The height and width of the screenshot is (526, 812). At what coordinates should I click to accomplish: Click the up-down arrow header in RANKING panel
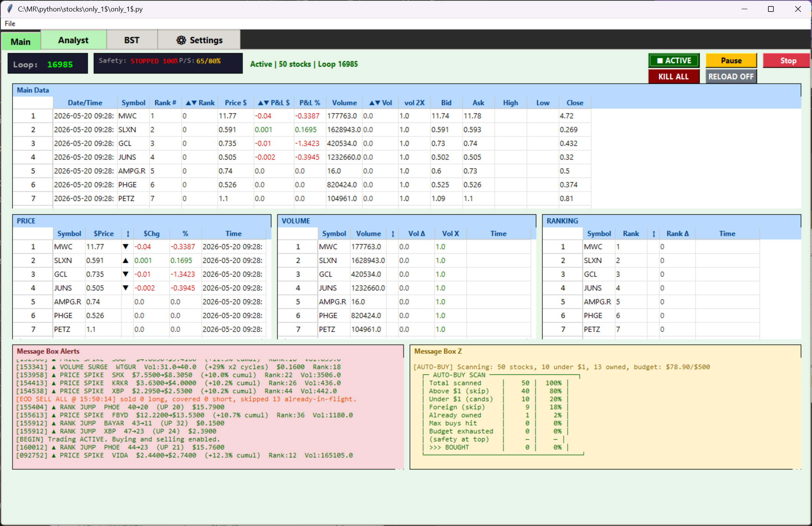click(654, 234)
